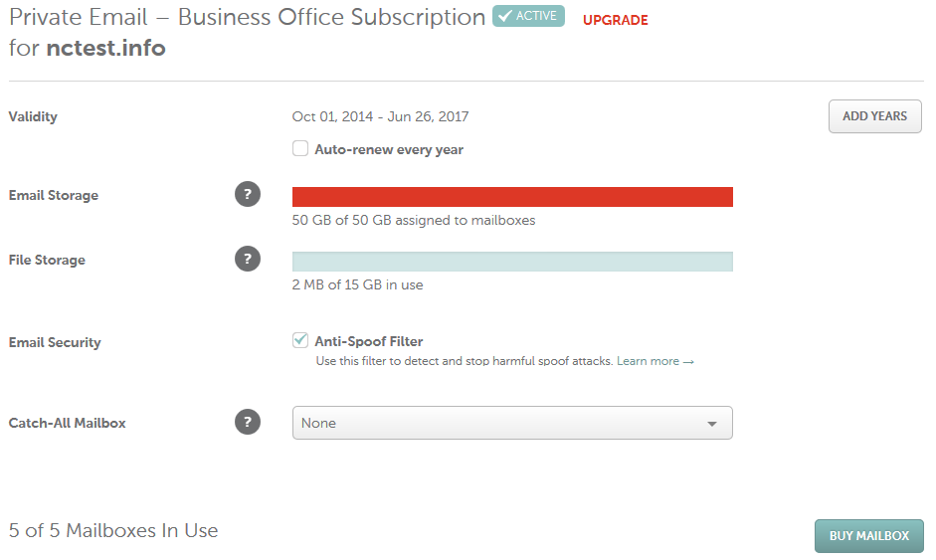Click the Anti-Spoof Filter label
The image size is (936, 560).
click(x=368, y=341)
